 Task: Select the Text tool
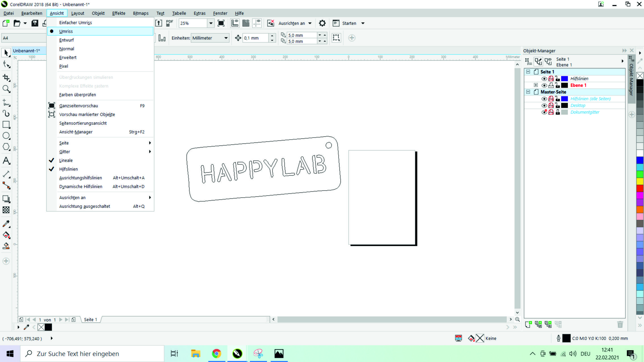[x=6, y=161]
